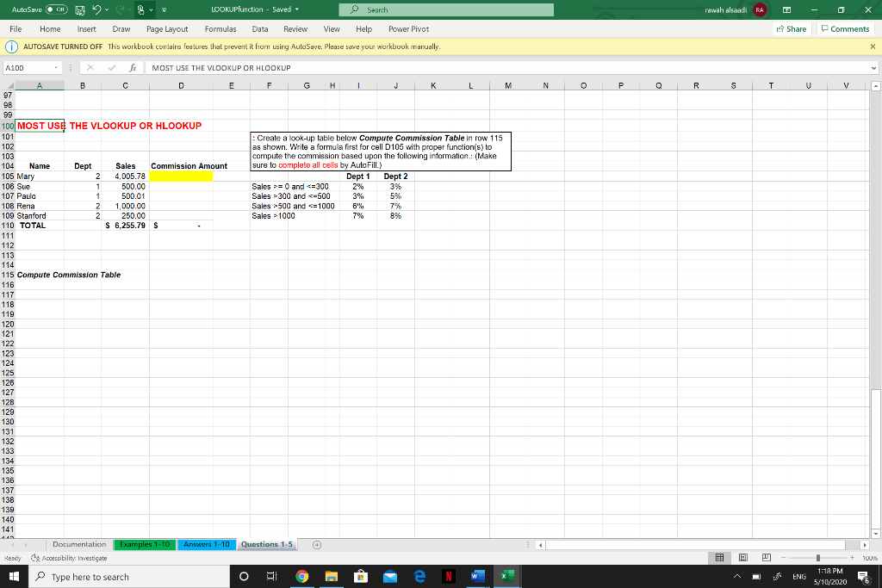Toggle the AutoSave switch
Screen dimensions: 882x588
point(56,9)
